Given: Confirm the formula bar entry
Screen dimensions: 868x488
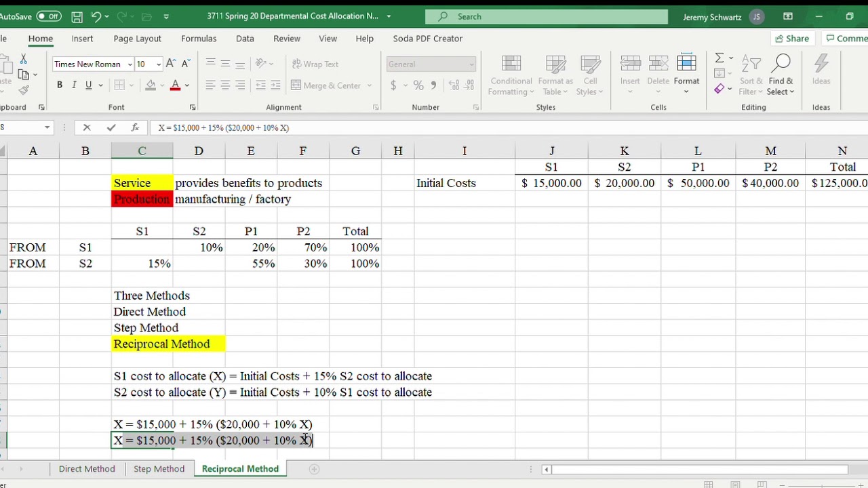Looking at the screenshot, I should pyautogui.click(x=111, y=127).
